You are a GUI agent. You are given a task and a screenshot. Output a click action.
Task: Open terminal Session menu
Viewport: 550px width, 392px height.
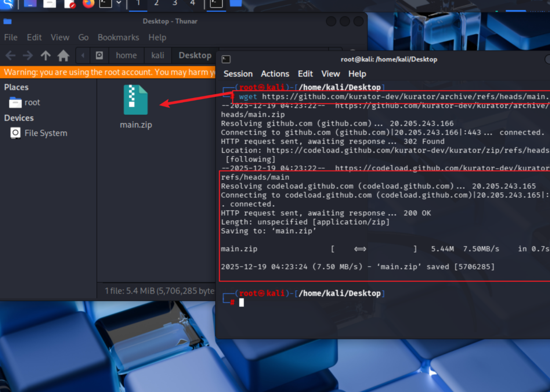click(x=238, y=74)
